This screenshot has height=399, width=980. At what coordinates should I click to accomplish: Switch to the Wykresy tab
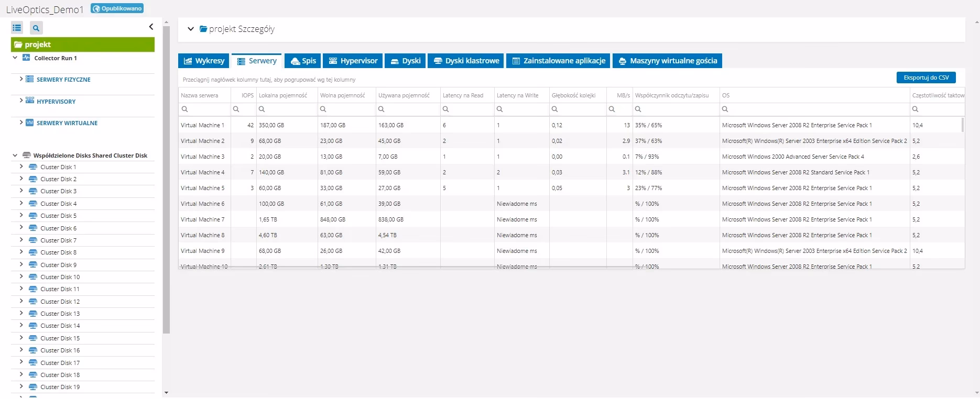(204, 61)
